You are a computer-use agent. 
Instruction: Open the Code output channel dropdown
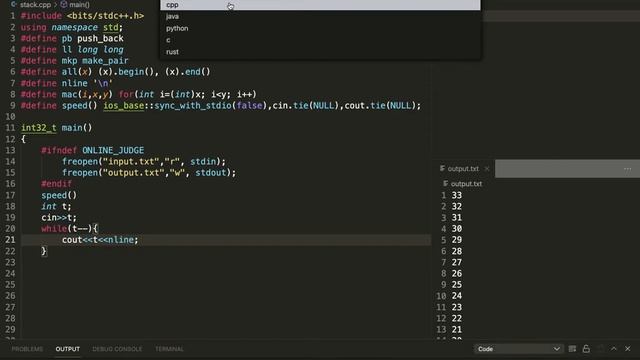click(x=518, y=349)
